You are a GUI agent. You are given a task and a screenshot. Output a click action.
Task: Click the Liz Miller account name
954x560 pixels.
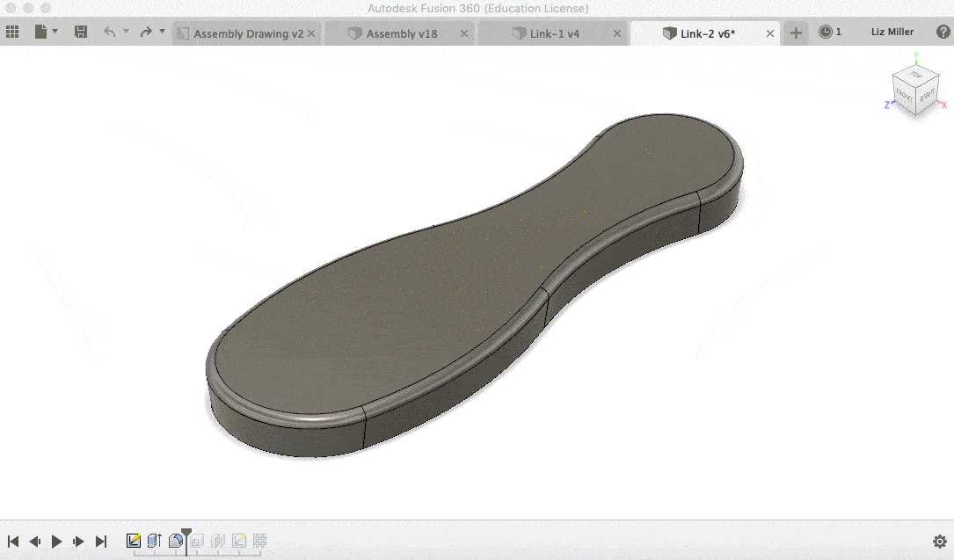coord(891,32)
